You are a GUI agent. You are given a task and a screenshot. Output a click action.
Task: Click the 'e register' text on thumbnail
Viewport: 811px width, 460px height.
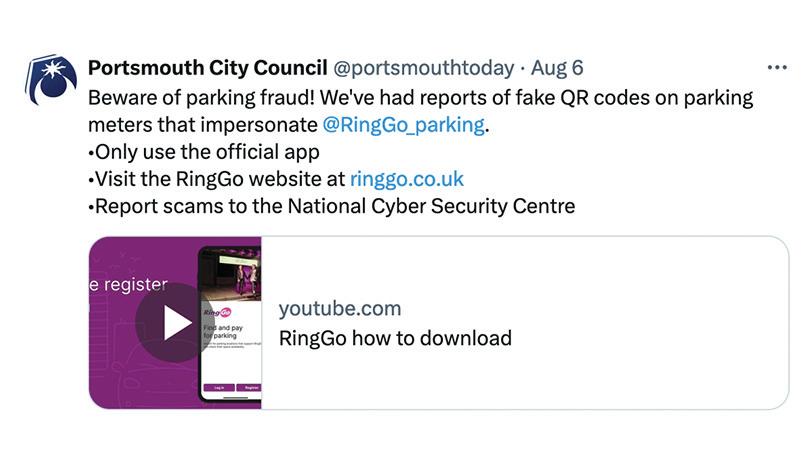pos(128,284)
